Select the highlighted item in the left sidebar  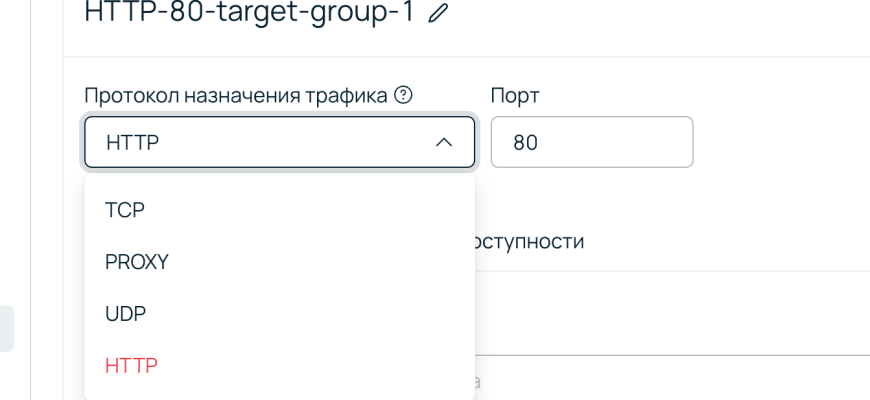coord(7,329)
